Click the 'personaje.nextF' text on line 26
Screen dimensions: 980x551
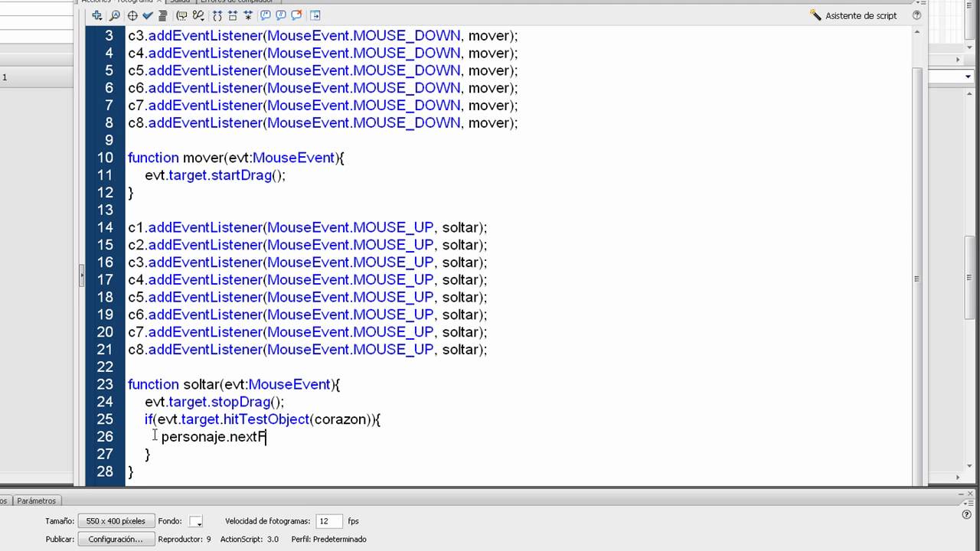pos(214,437)
